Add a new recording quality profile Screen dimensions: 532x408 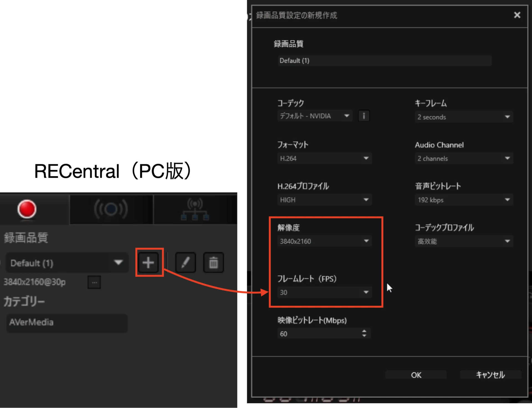149,262
